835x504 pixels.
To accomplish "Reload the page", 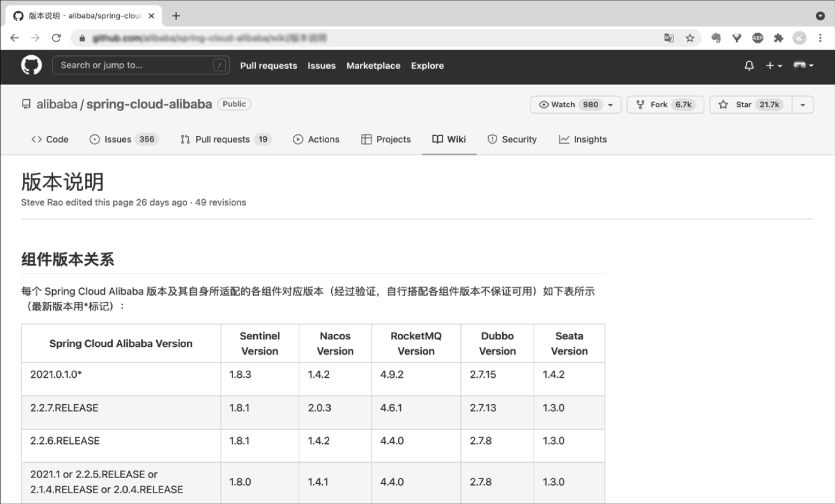I will tap(56, 38).
